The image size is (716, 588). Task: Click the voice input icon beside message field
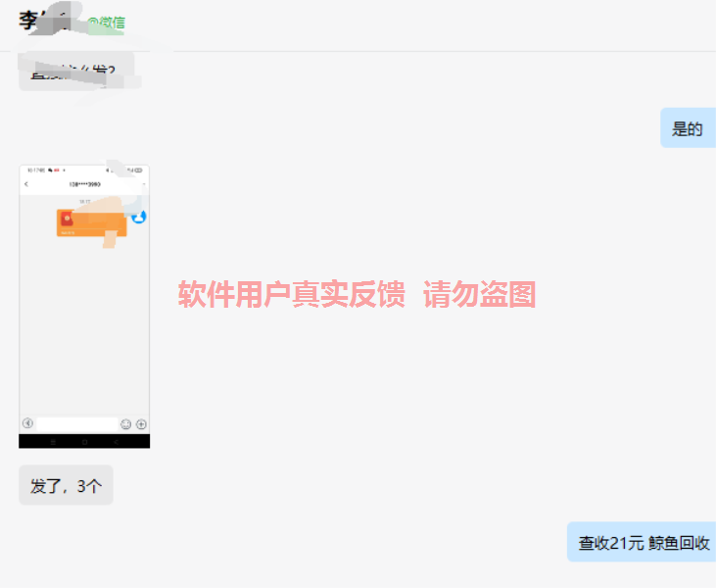[27, 423]
